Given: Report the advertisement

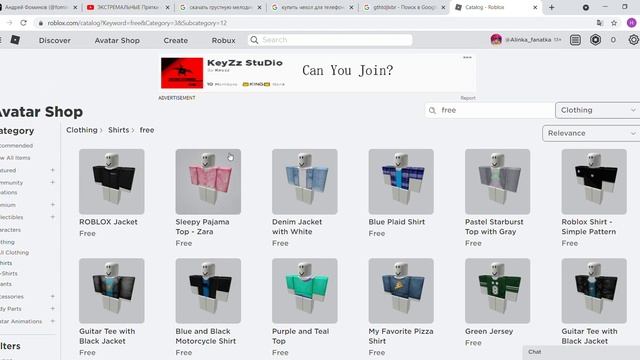Looking at the screenshot, I should pyautogui.click(x=468, y=98).
